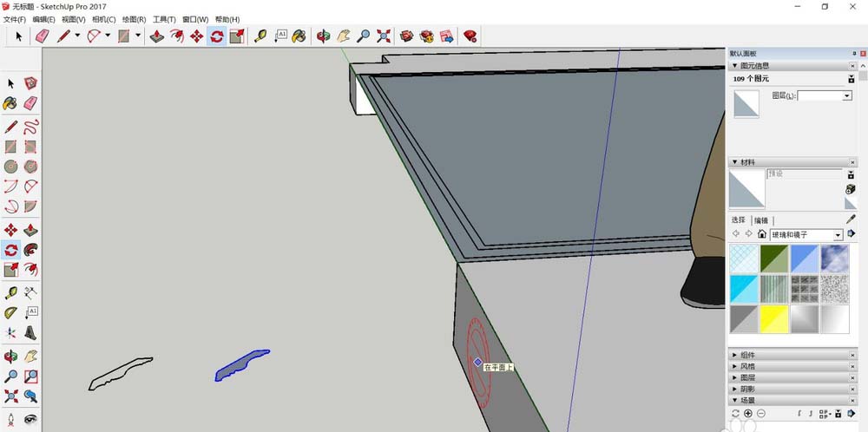Expand the 阴影 panel

pos(747,389)
